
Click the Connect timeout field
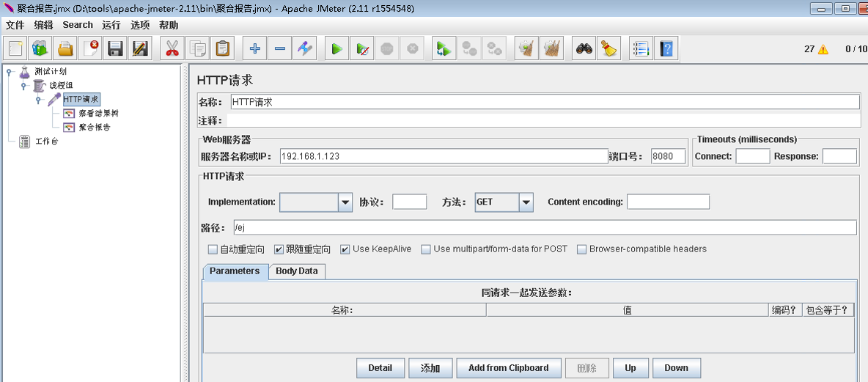coord(753,157)
